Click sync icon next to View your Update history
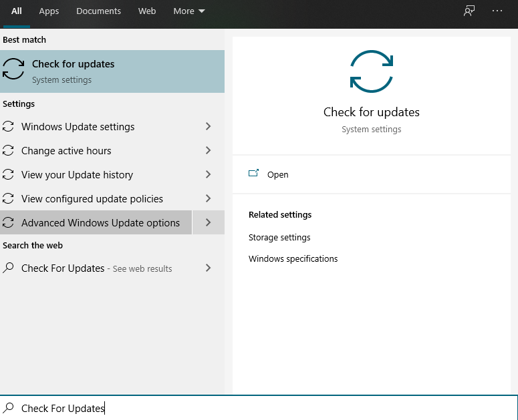The width and height of the screenshot is (518, 420). 8,174
